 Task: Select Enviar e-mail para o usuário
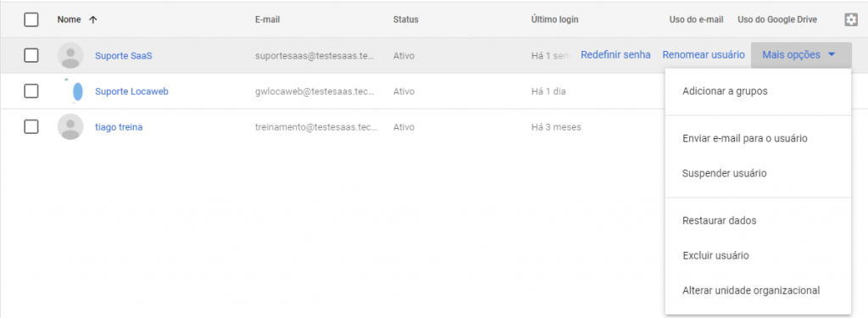coord(745,138)
